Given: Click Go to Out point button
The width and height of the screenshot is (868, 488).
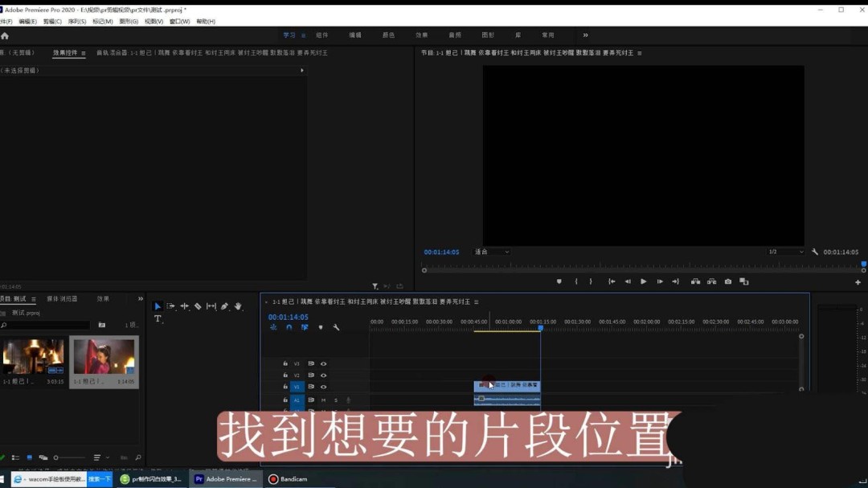Looking at the screenshot, I should click(x=675, y=282).
